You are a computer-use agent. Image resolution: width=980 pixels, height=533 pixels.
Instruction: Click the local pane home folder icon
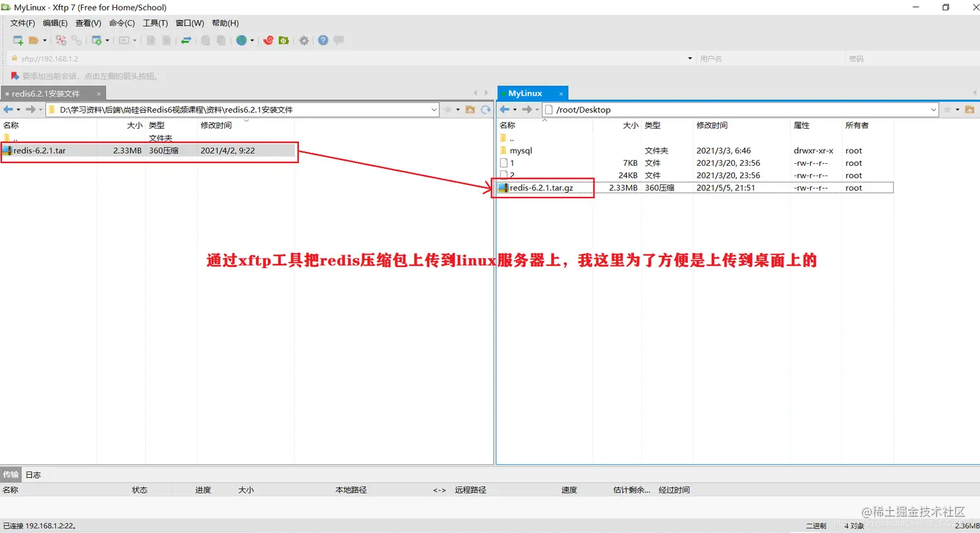pyautogui.click(x=471, y=109)
